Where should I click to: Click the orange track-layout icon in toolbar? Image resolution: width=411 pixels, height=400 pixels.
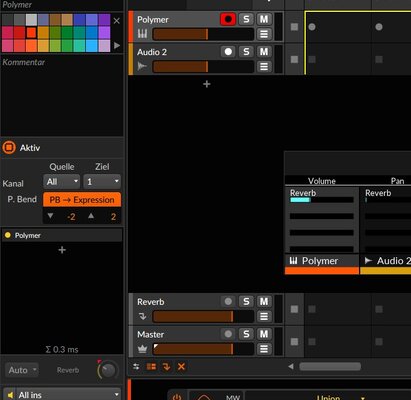(151, 367)
